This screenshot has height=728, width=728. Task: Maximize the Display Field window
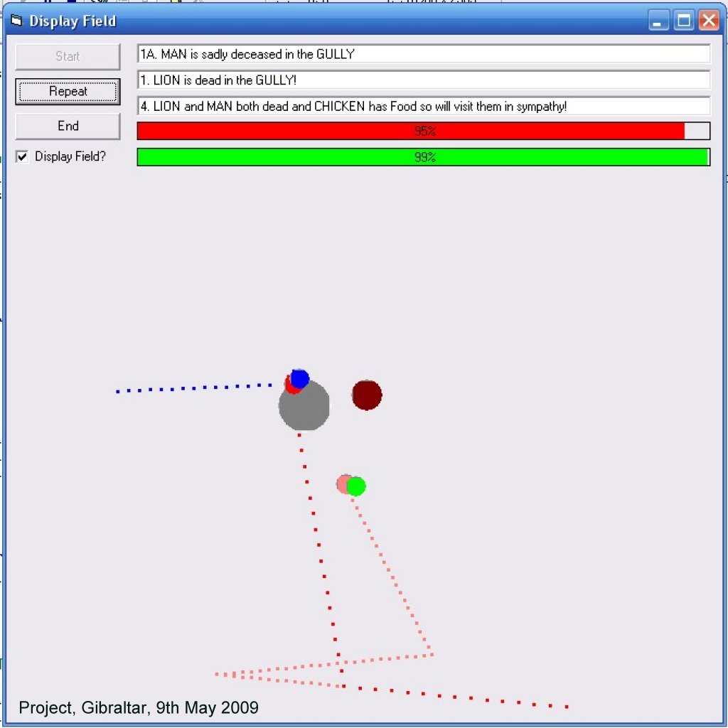click(683, 21)
